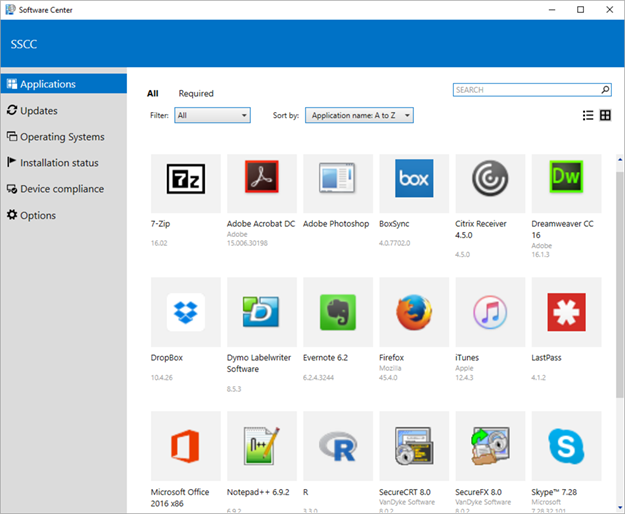The width and height of the screenshot is (625, 514).
Task: Click the Skype 7.28 title text
Action: point(554,492)
